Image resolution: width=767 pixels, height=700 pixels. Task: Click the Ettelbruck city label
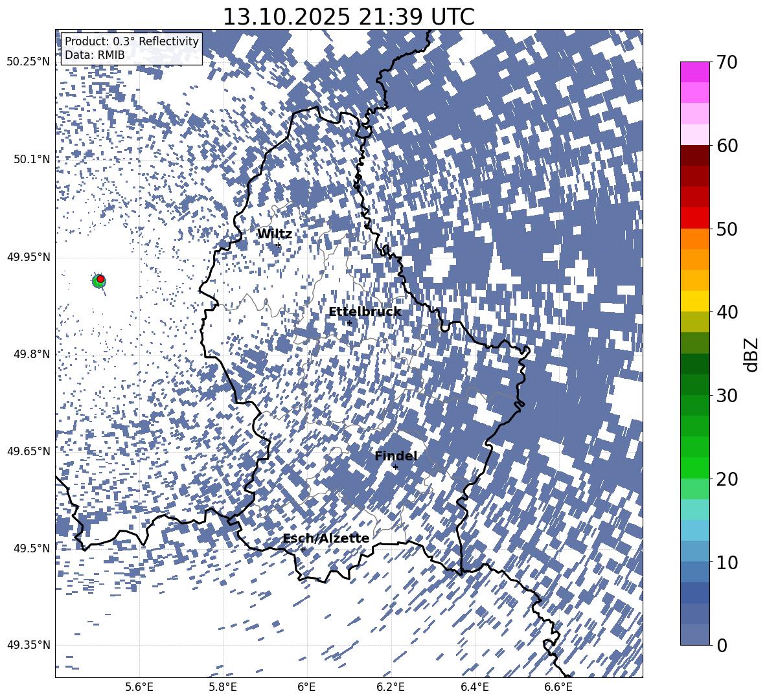click(x=365, y=312)
